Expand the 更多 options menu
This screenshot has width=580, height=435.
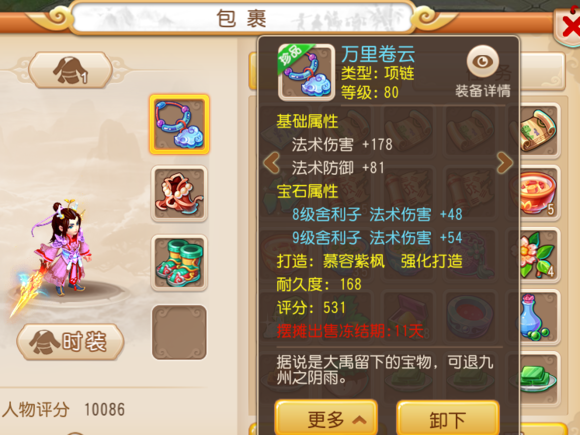pos(326,419)
